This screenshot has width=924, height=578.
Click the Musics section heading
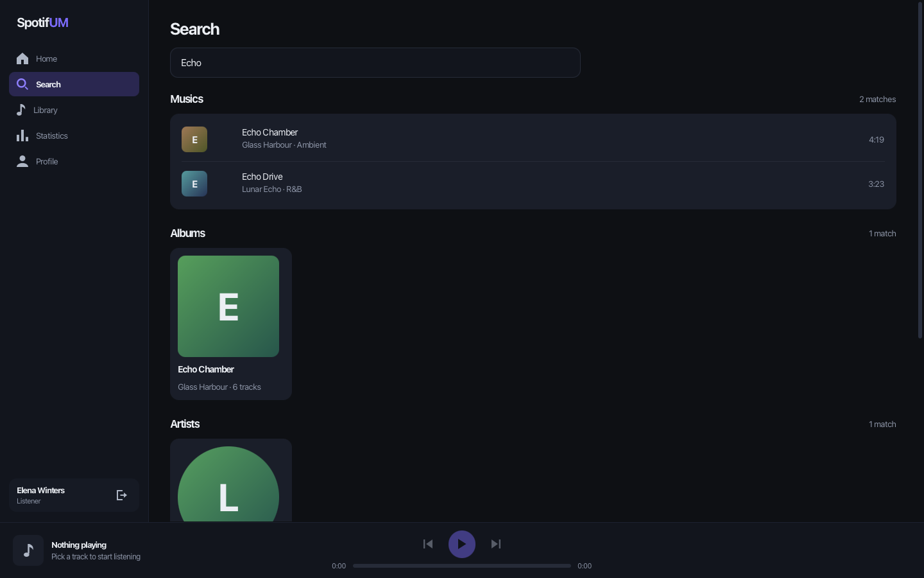click(187, 99)
